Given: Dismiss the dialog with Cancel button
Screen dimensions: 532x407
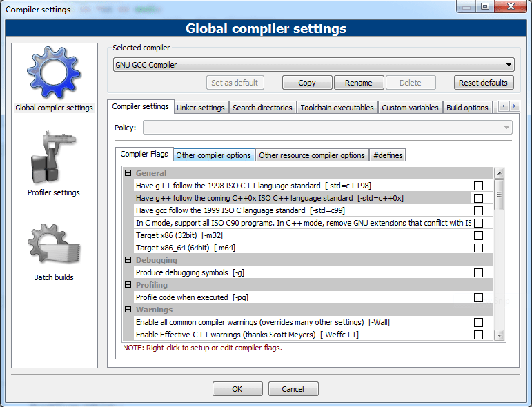Looking at the screenshot, I should point(293,388).
